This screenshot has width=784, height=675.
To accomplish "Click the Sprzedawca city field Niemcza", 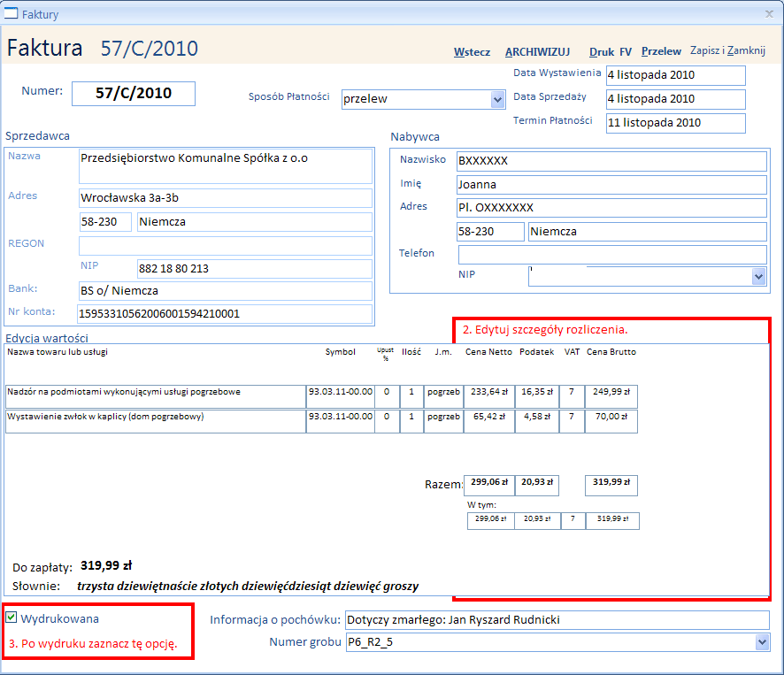I will pos(255,222).
